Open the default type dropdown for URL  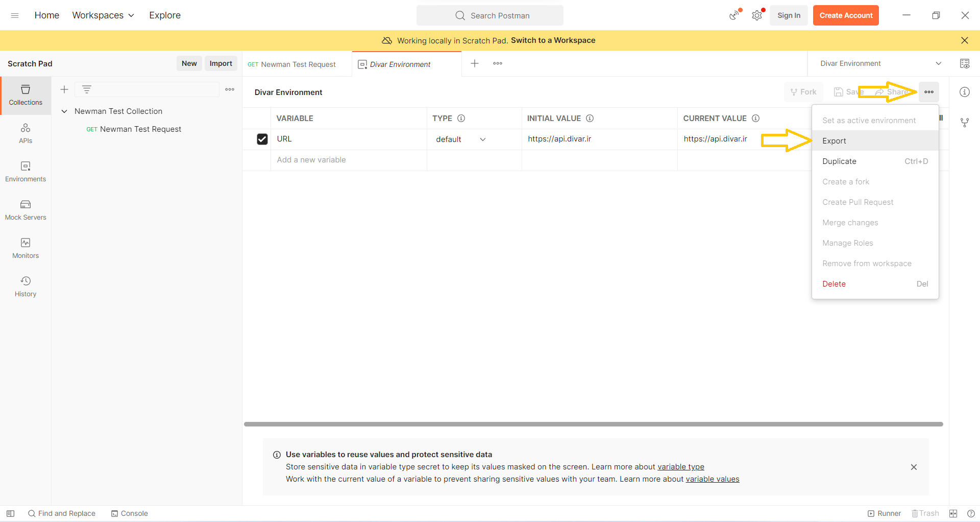[x=460, y=139]
